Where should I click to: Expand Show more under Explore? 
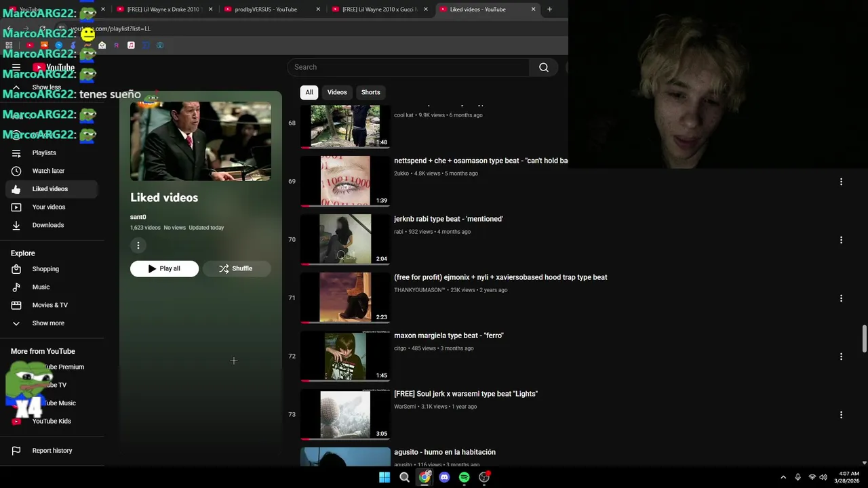coord(48,323)
